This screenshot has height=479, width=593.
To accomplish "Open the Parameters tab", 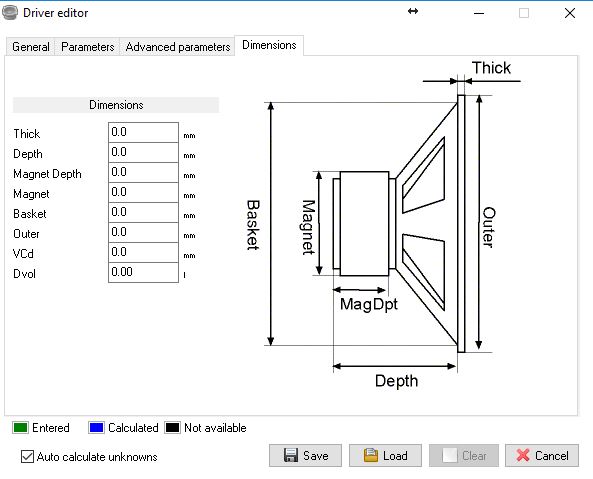I will click(87, 47).
